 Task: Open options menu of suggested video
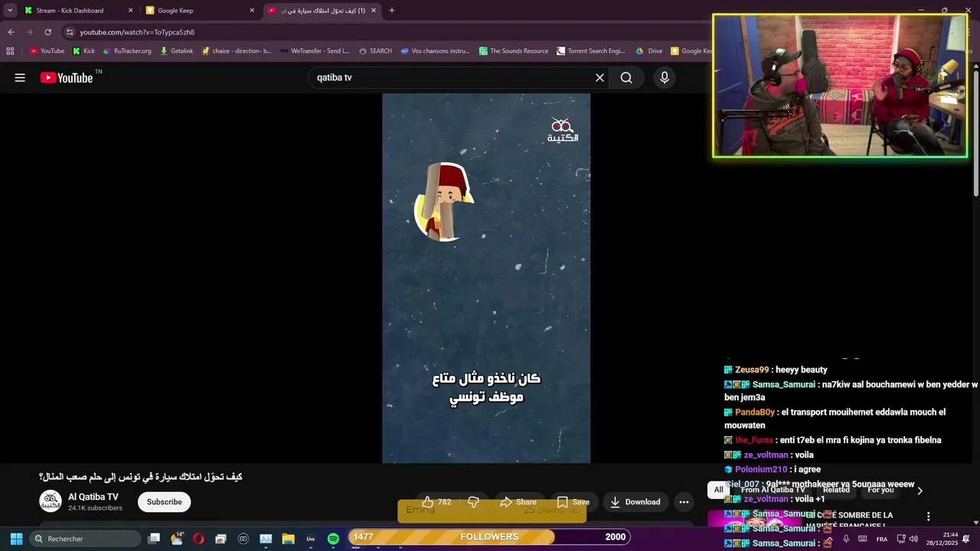coord(928,517)
